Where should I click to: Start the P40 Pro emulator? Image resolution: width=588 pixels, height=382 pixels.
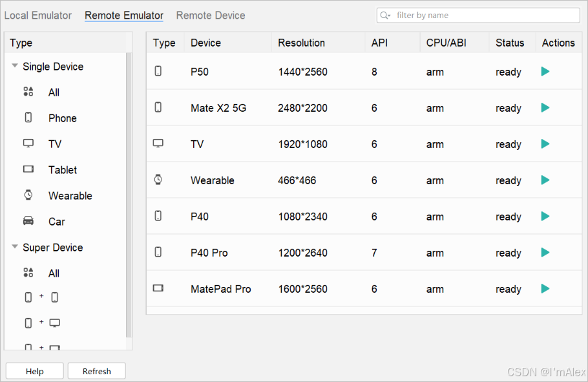tap(545, 253)
